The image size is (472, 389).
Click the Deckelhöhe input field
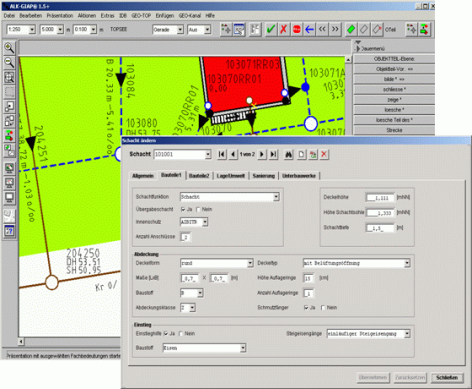(380, 198)
